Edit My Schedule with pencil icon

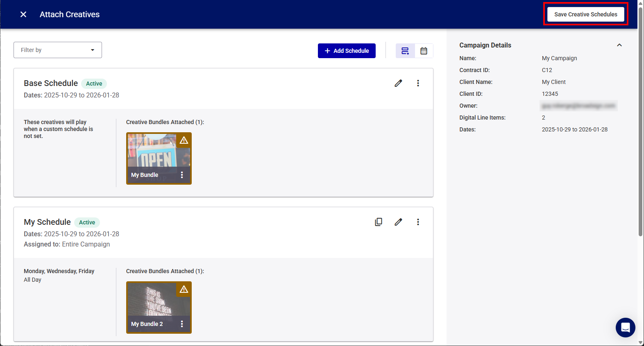pos(398,222)
